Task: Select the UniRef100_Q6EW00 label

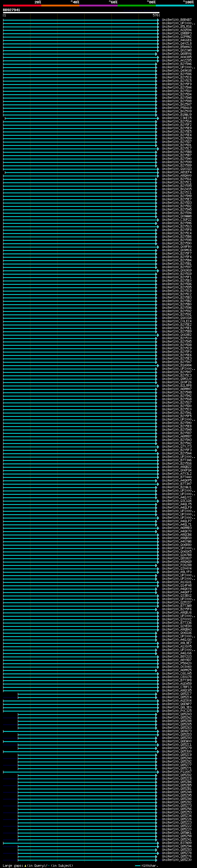Action: [x=177, y=741]
